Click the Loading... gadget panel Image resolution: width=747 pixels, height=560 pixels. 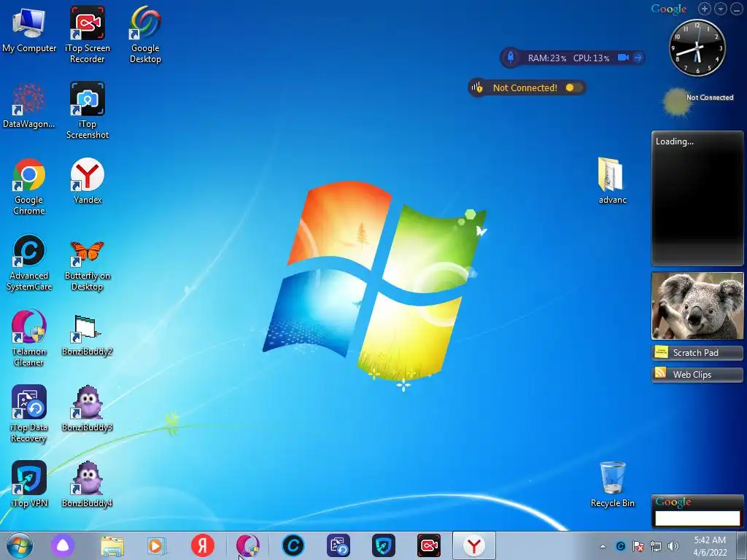click(x=697, y=198)
